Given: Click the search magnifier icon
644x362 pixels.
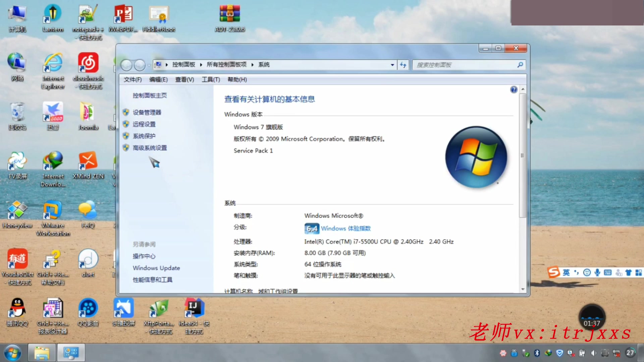Looking at the screenshot, I should point(520,65).
